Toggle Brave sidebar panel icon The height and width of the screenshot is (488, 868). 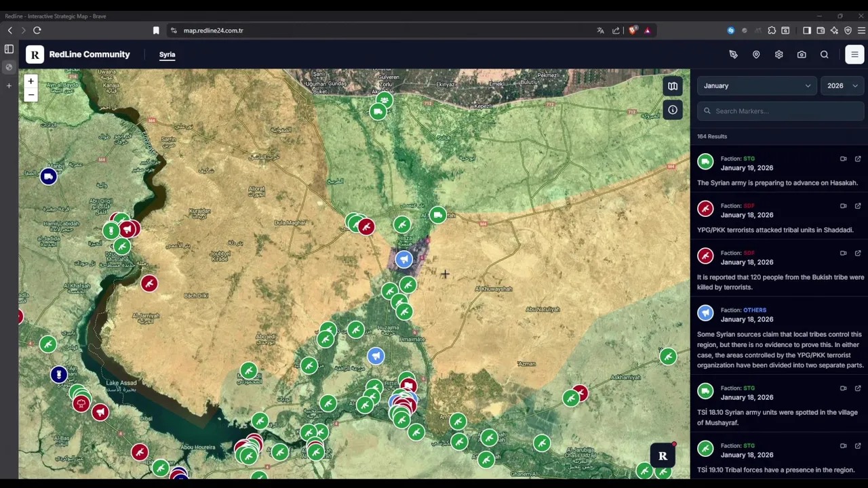(807, 30)
